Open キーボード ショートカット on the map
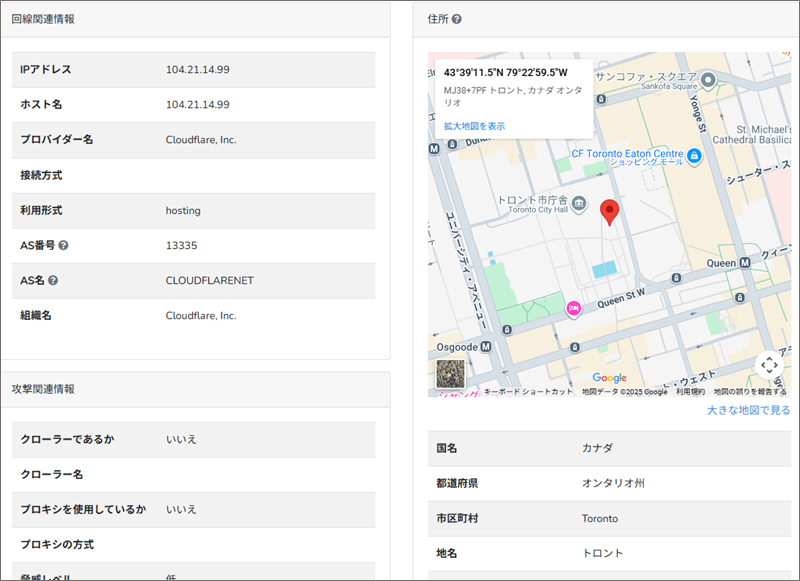This screenshot has width=800, height=581. coord(528,392)
